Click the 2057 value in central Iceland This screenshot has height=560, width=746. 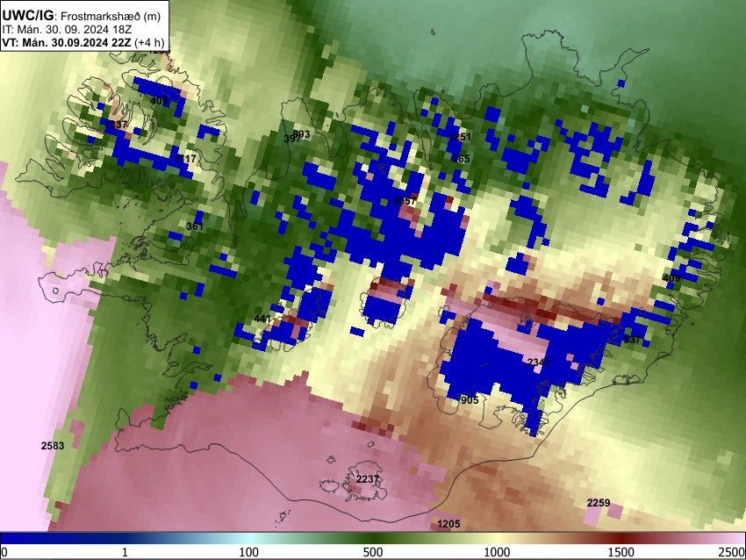pos(405,201)
